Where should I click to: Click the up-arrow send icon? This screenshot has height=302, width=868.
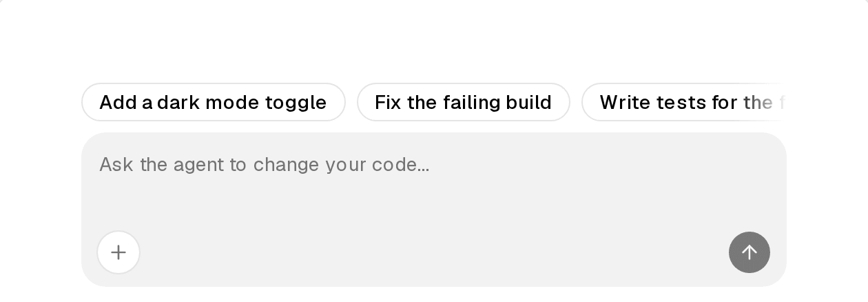(x=750, y=252)
